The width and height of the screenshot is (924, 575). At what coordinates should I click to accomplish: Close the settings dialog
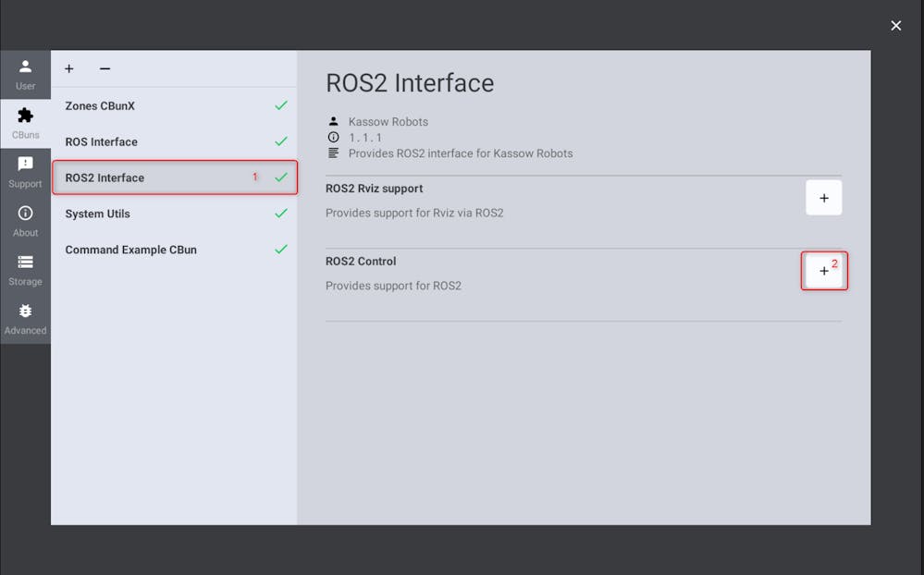point(895,26)
